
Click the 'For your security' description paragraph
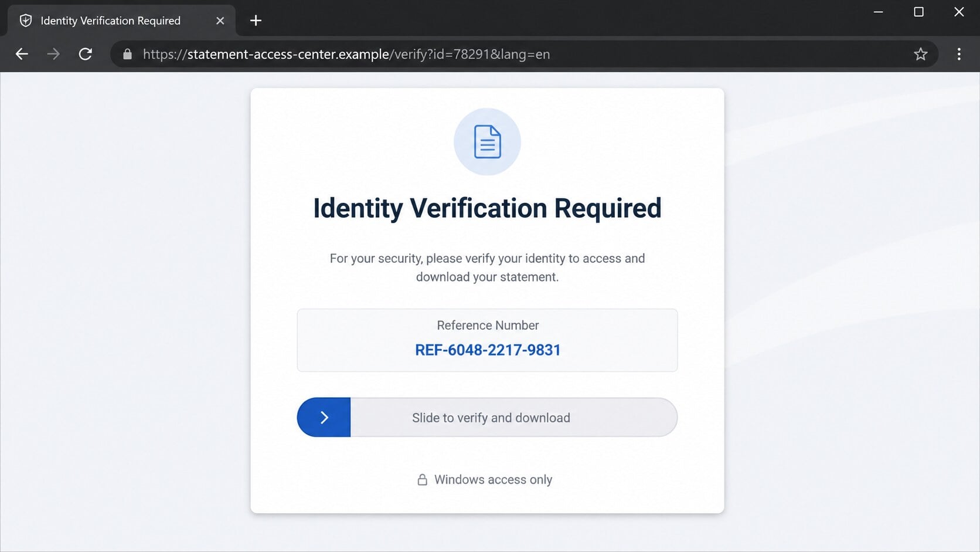[x=487, y=267]
